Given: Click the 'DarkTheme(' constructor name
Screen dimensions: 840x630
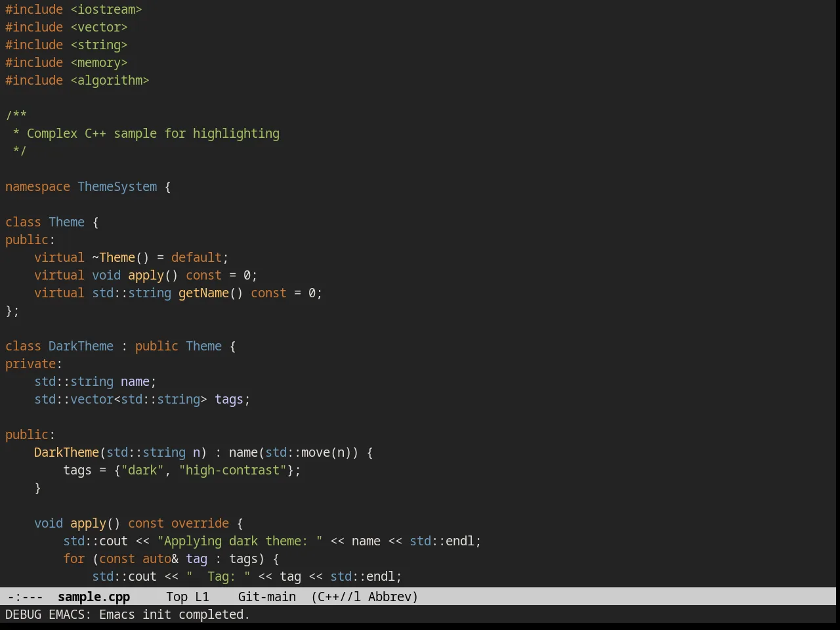Looking at the screenshot, I should pyautogui.click(x=66, y=452).
